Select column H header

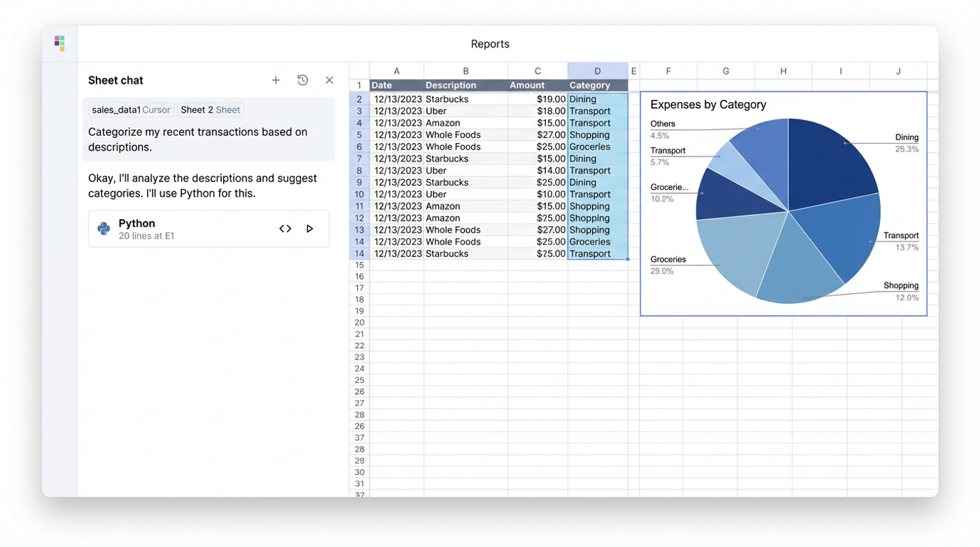(x=783, y=71)
